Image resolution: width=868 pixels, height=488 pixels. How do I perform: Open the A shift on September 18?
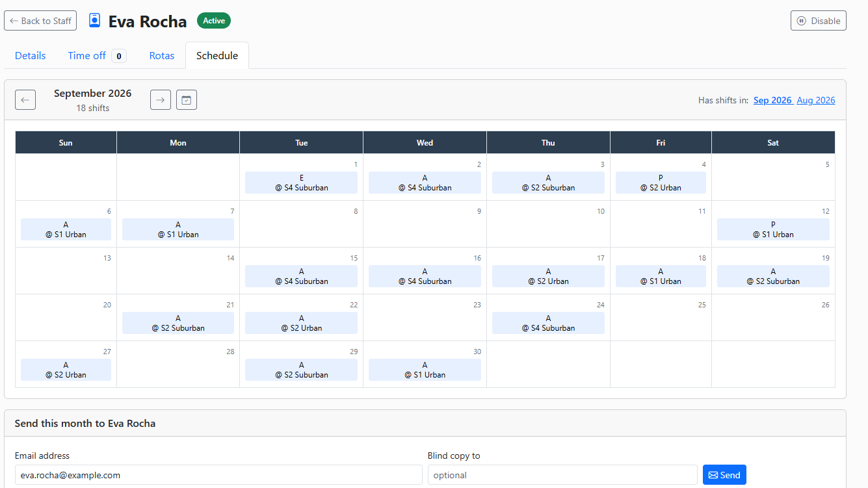661,276
